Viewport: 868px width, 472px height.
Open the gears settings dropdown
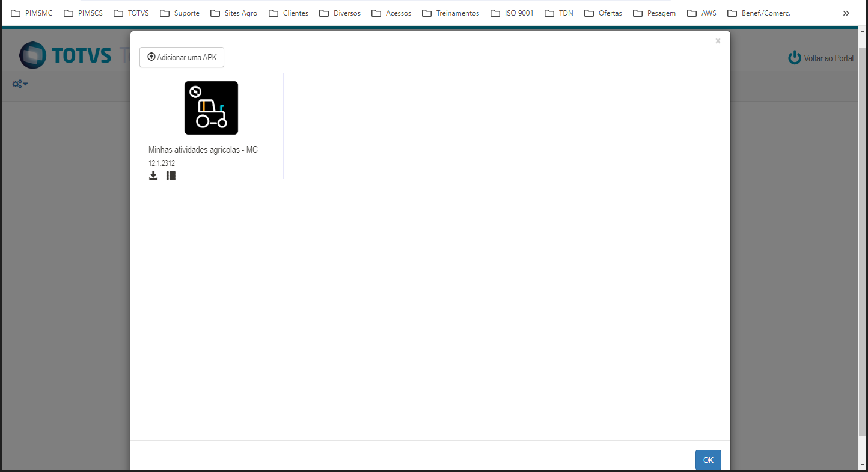click(x=20, y=84)
